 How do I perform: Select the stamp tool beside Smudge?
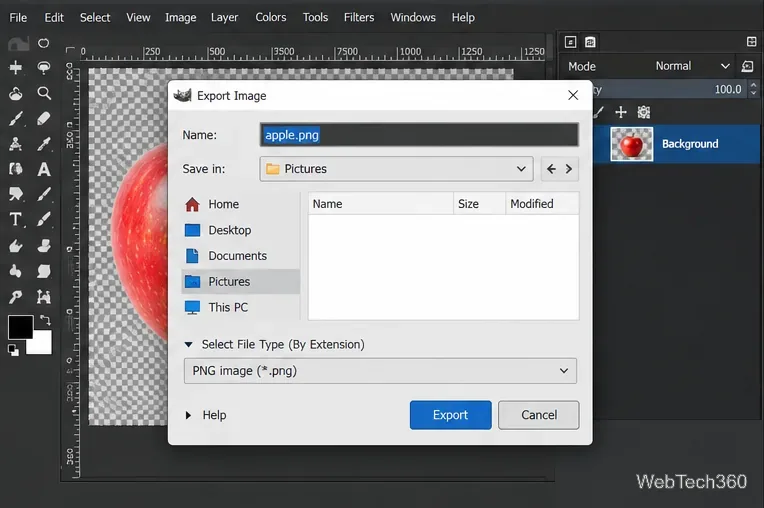44,246
